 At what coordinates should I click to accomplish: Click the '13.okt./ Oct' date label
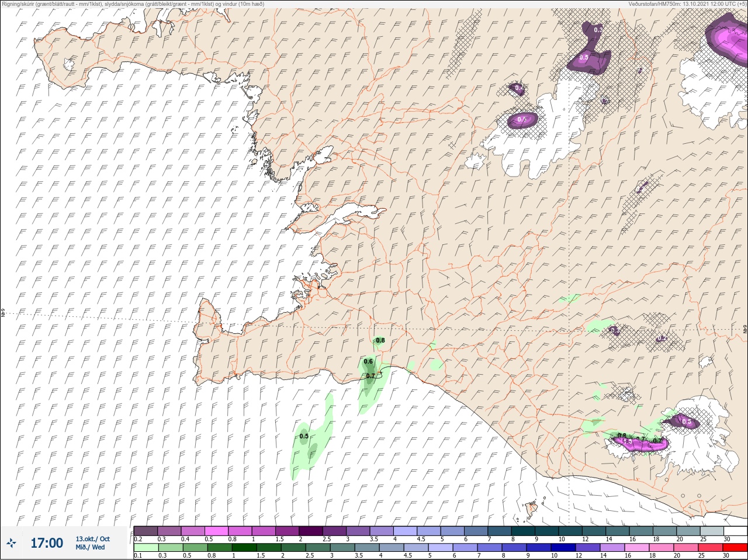[92, 539]
